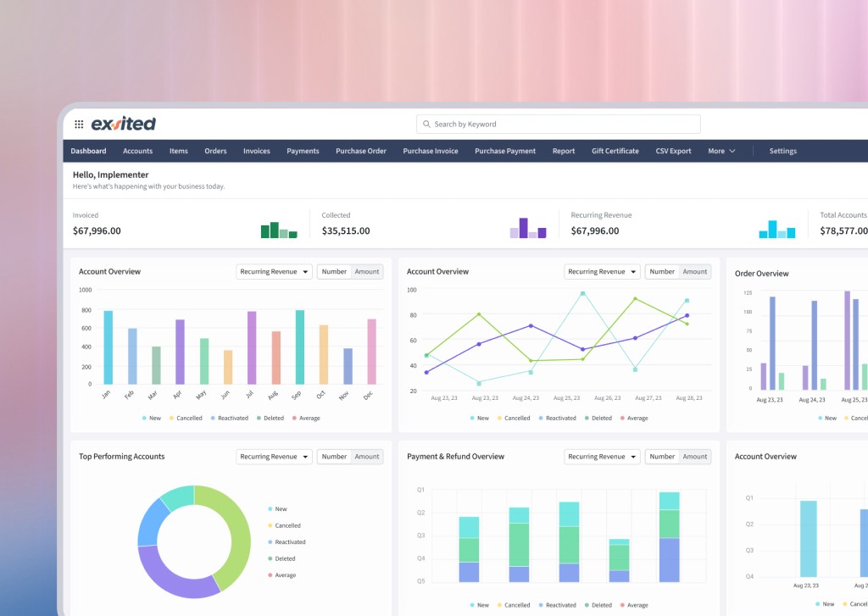Viewport: 868px width, 616px height.
Task: Open Recurring Revenue dropdown in Payment & Refund Overview
Action: point(603,457)
